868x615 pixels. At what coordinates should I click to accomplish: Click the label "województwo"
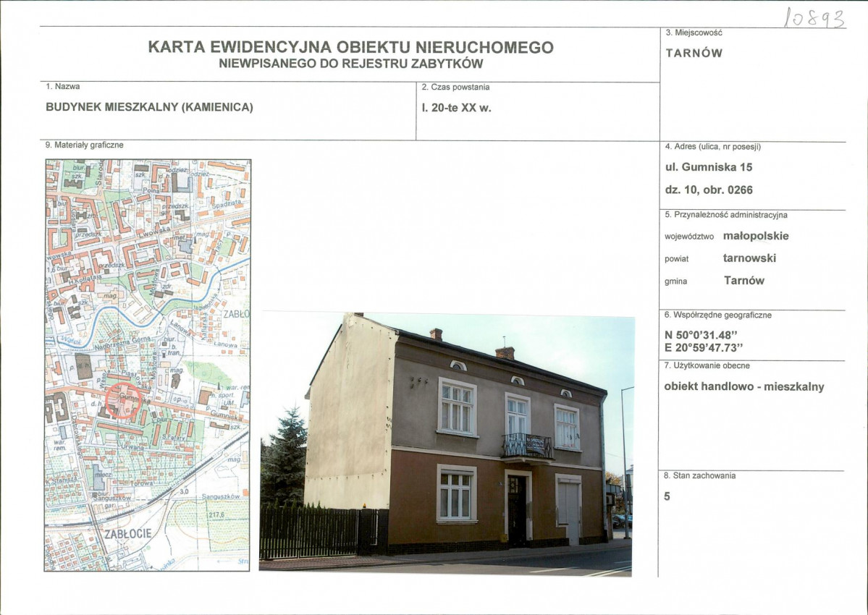pyautogui.click(x=689, y=237)
